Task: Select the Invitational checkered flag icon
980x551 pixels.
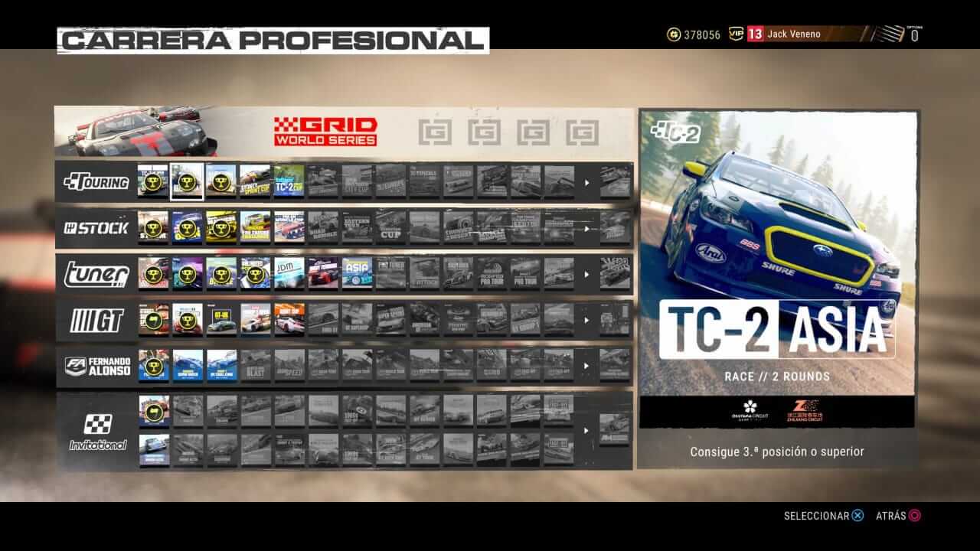Action: (98, 424)
